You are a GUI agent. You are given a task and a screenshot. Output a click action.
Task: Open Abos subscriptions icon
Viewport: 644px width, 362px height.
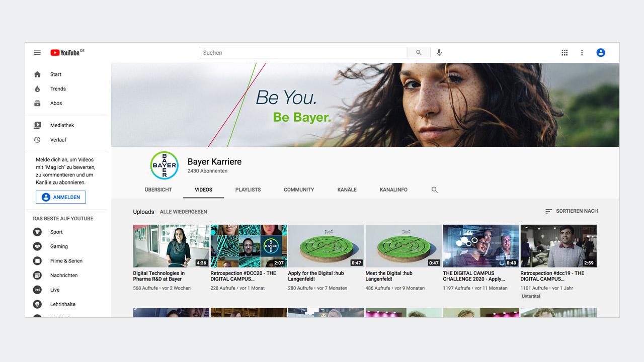37,104
